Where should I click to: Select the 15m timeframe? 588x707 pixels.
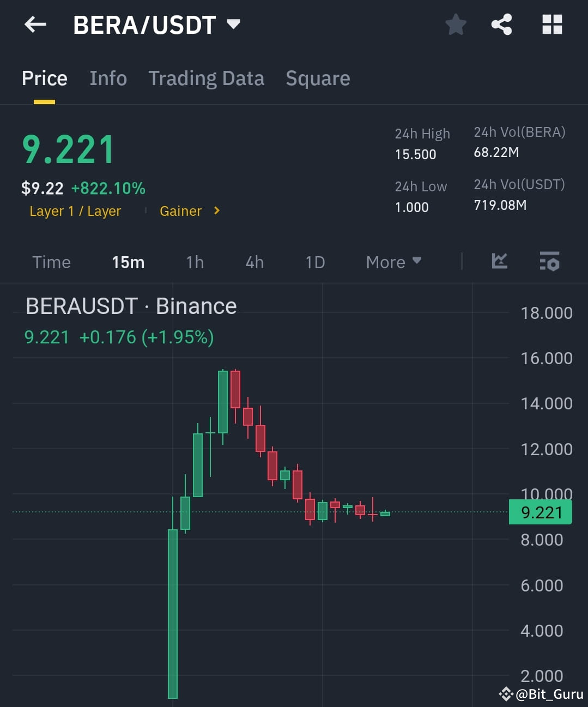tap(128, 262)
